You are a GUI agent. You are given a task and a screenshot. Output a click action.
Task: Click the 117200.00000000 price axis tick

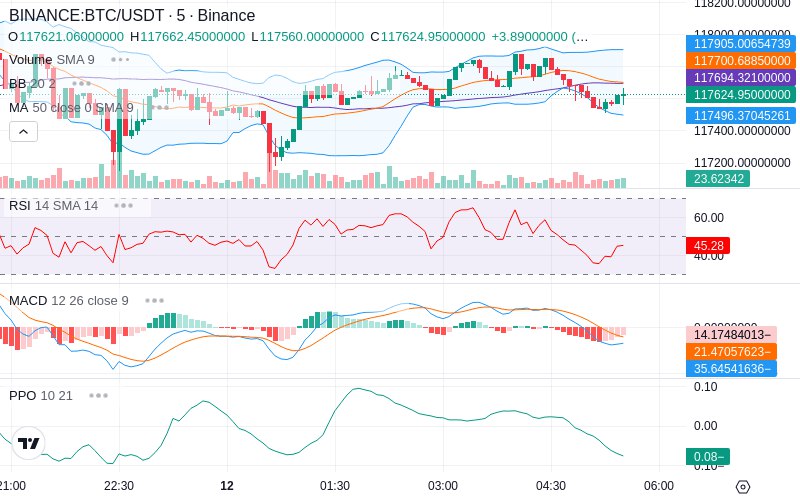(742, 163)
